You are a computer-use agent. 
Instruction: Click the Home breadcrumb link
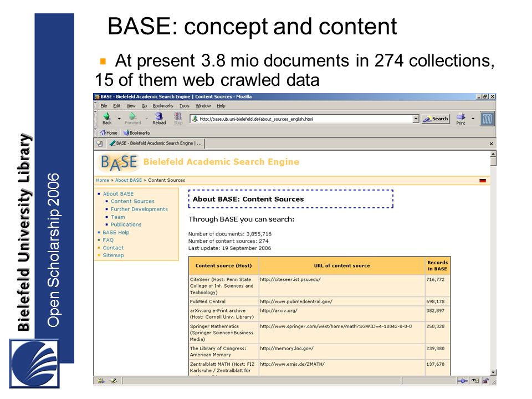(103, 180)
